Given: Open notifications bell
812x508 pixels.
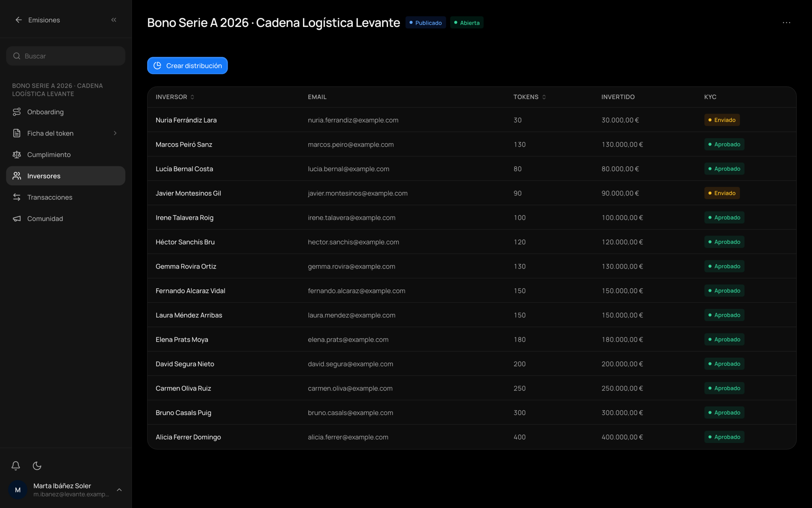Looking at the screenshot, I should pos(16,466).
